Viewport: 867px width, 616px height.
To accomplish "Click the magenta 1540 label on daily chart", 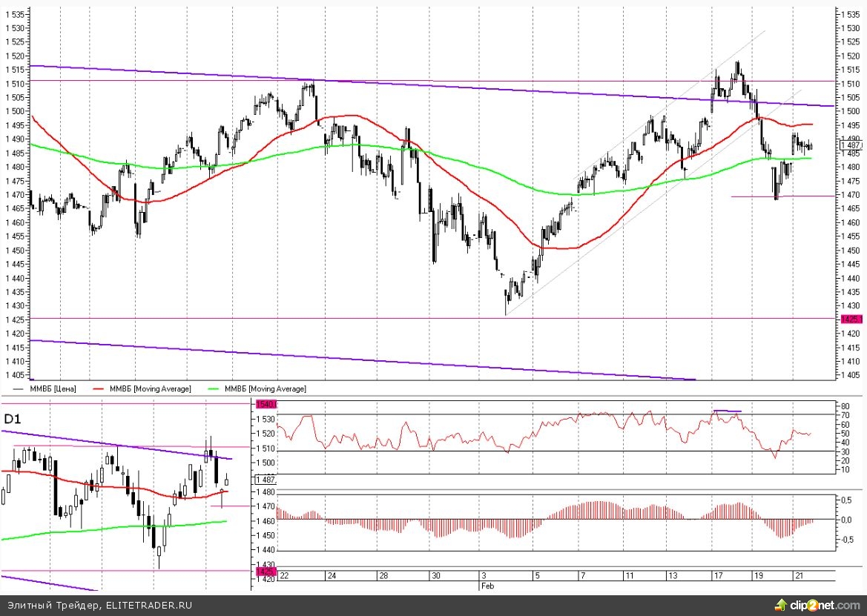I will pos(265,404).
